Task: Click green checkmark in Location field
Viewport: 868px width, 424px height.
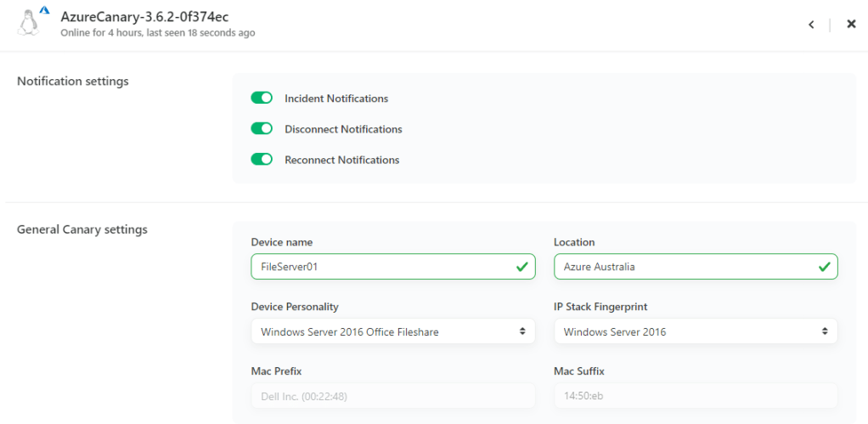Action: coord(823,267)
